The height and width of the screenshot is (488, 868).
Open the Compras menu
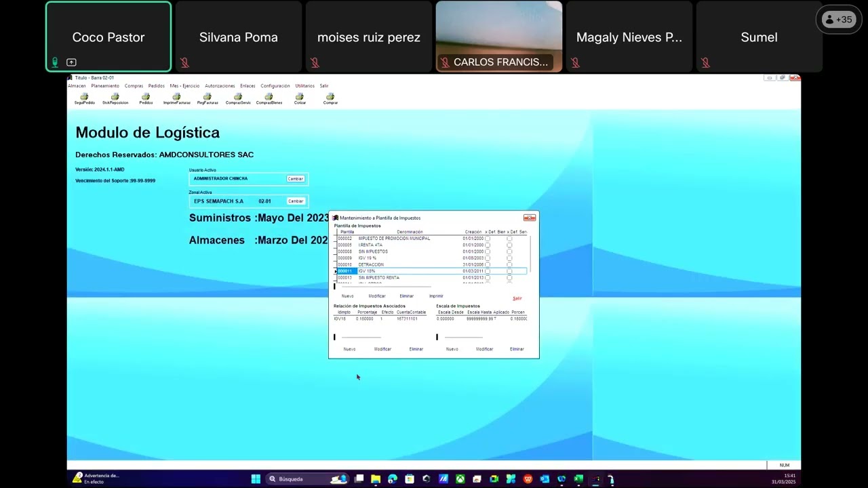[x=134, y=86]
